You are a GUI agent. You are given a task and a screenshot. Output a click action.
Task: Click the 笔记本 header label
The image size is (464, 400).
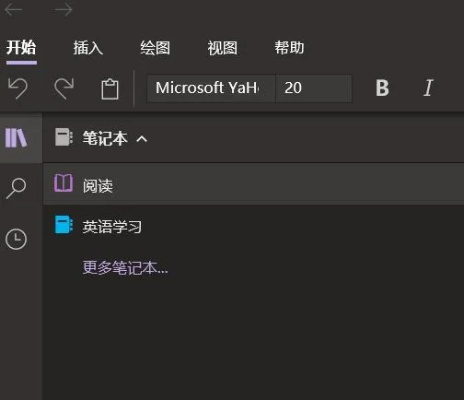(105, 138)
